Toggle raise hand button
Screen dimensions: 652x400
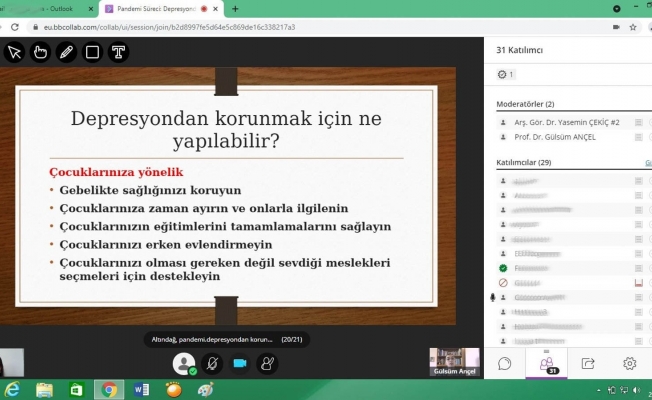(267, 363)
